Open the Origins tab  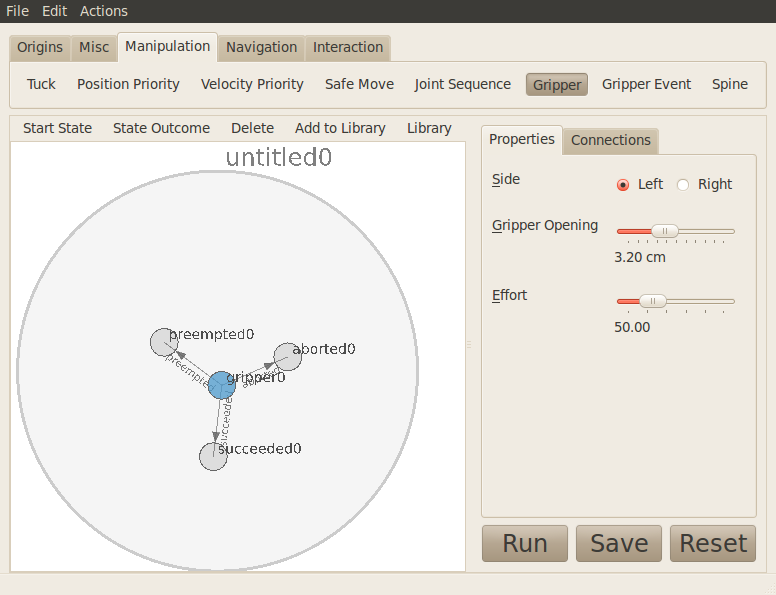[x=40, y=47]
